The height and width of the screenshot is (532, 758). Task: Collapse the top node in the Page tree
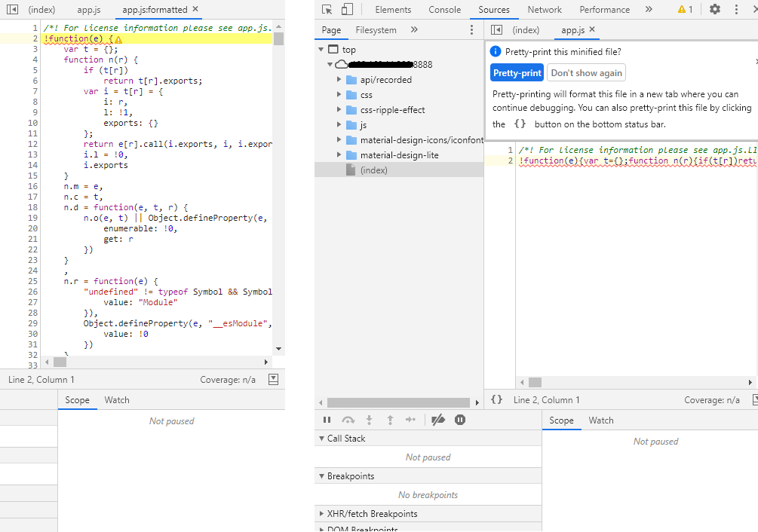click(x=321, y=49)
